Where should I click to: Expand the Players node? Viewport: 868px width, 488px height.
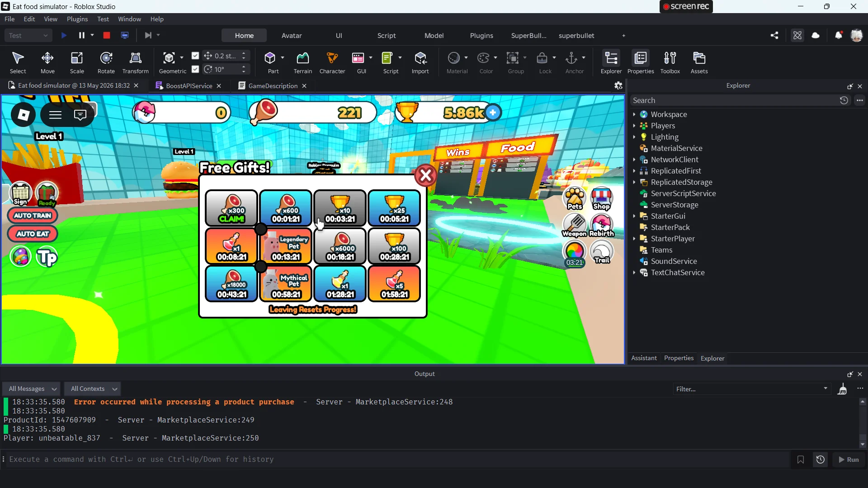tap(634, 126)
